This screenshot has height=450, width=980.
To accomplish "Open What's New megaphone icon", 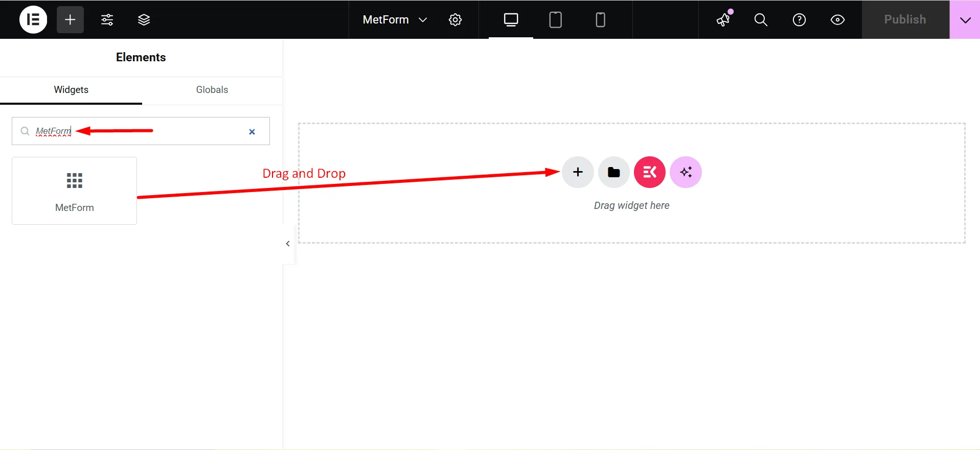I will pos(723,19).
